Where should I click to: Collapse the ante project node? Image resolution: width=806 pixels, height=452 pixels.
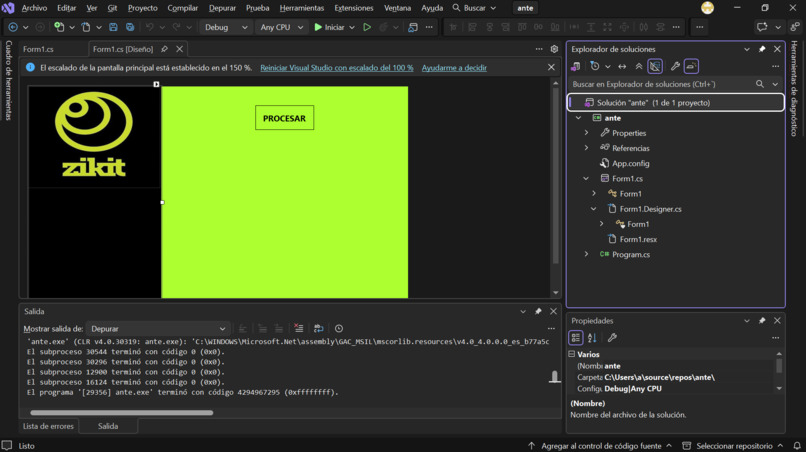(578, 118)
